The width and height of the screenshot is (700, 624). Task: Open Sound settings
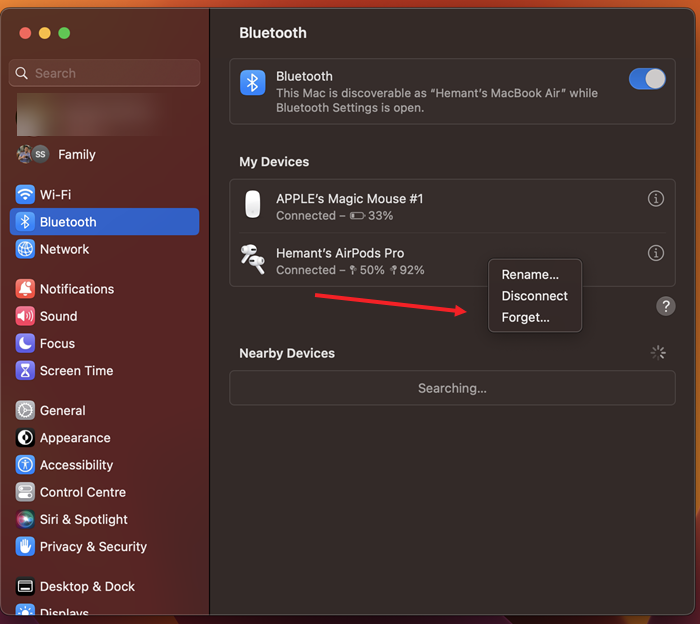click(x=104, y=316)
